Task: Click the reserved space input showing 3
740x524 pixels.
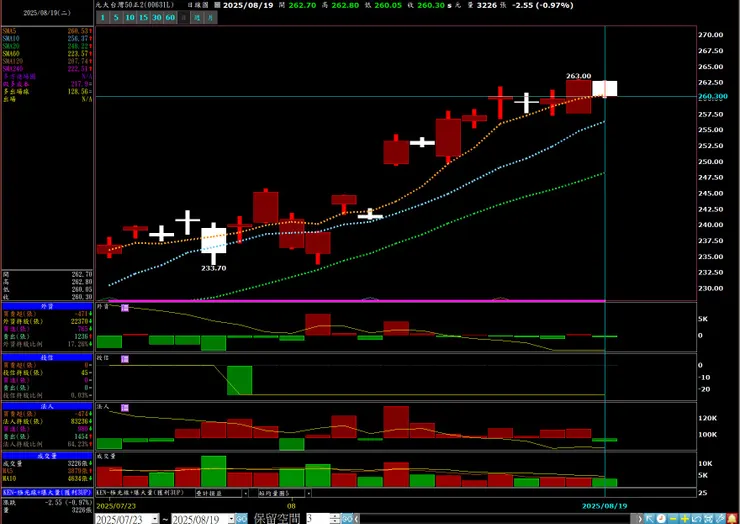Action: (318, 519)
